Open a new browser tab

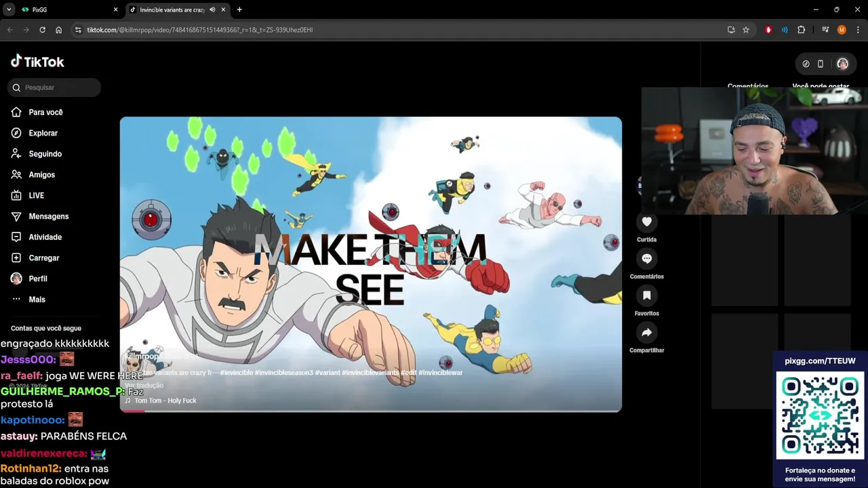(x=239, y=9)
